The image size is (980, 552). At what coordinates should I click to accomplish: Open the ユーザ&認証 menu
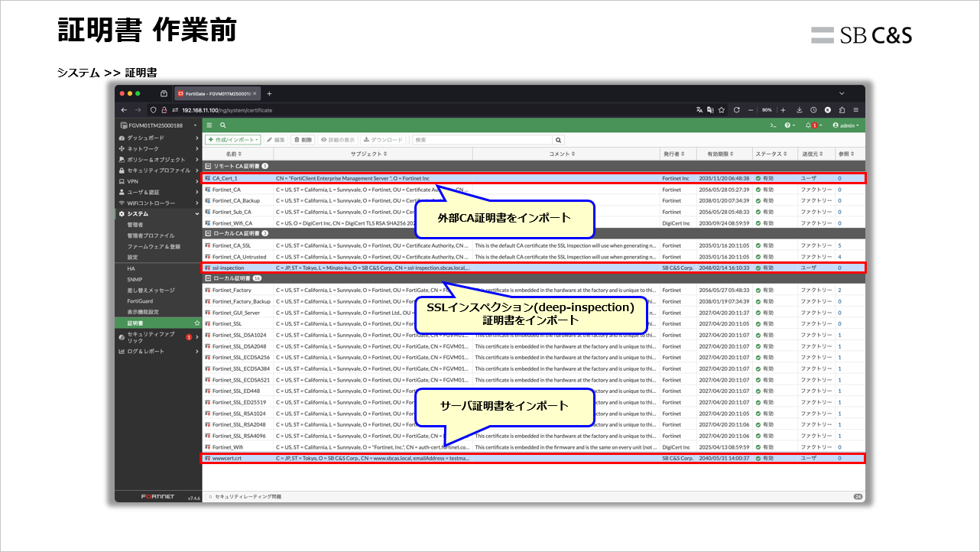click(158, 192)
